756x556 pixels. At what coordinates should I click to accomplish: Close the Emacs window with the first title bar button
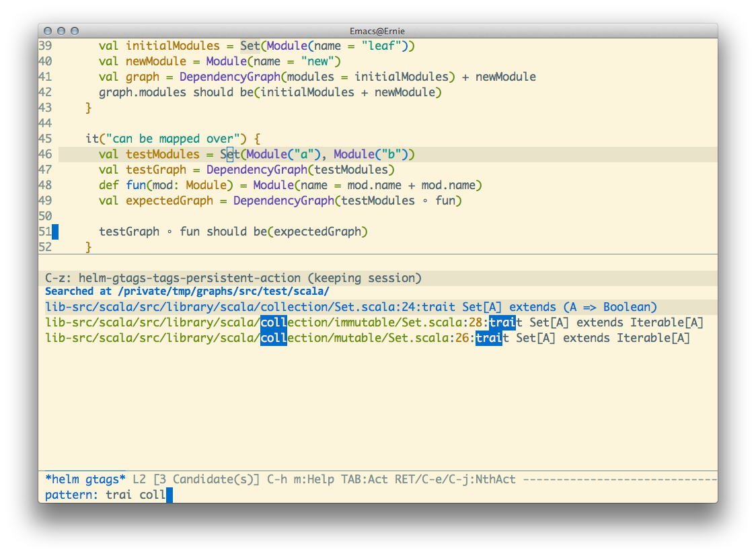[48, 31]
